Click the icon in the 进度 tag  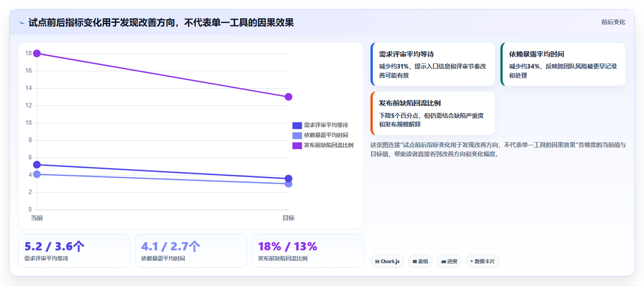443,262
